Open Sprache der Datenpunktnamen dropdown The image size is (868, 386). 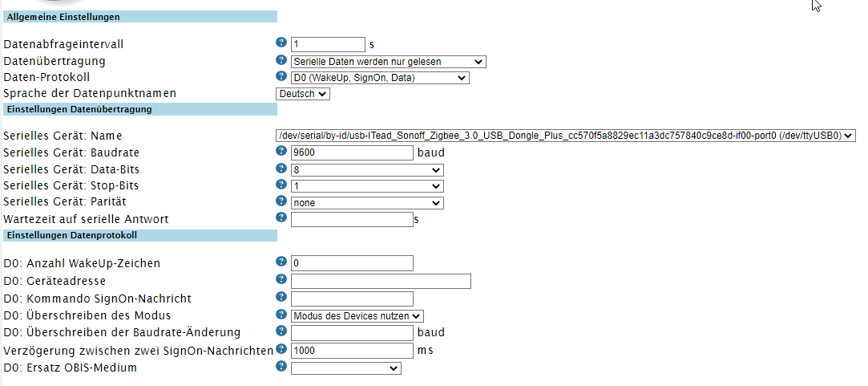(x=303, y=94)
